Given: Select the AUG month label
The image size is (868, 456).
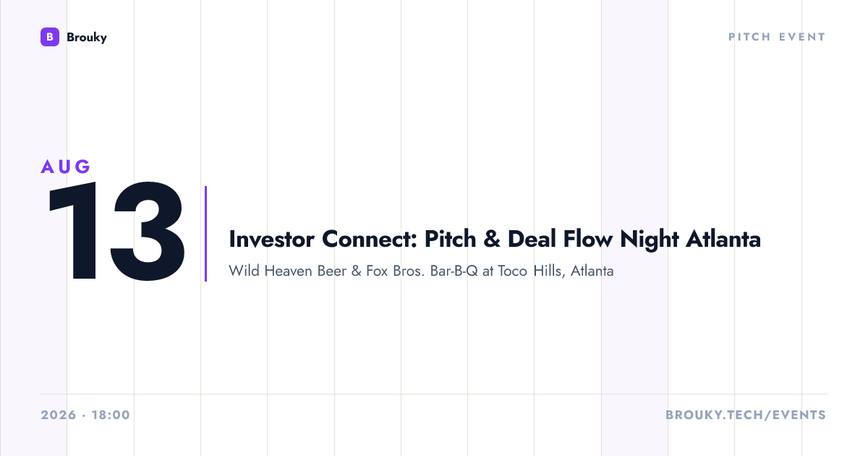Looking at the screenshot, I should coord(66,166).
